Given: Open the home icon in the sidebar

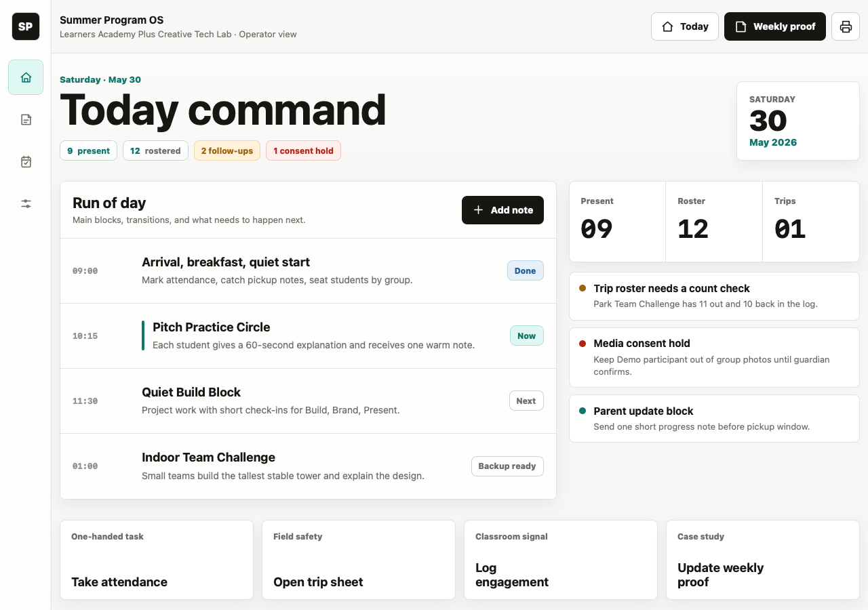Looking at the screenshot, I should click(x=26, y=77).
